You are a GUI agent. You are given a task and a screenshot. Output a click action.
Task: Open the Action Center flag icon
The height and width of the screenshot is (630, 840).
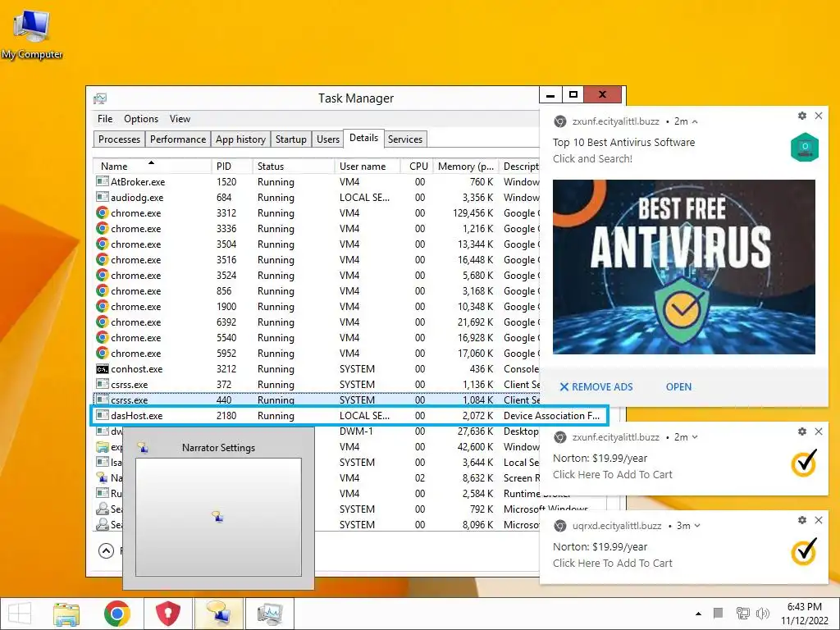(x=719, y=614)
